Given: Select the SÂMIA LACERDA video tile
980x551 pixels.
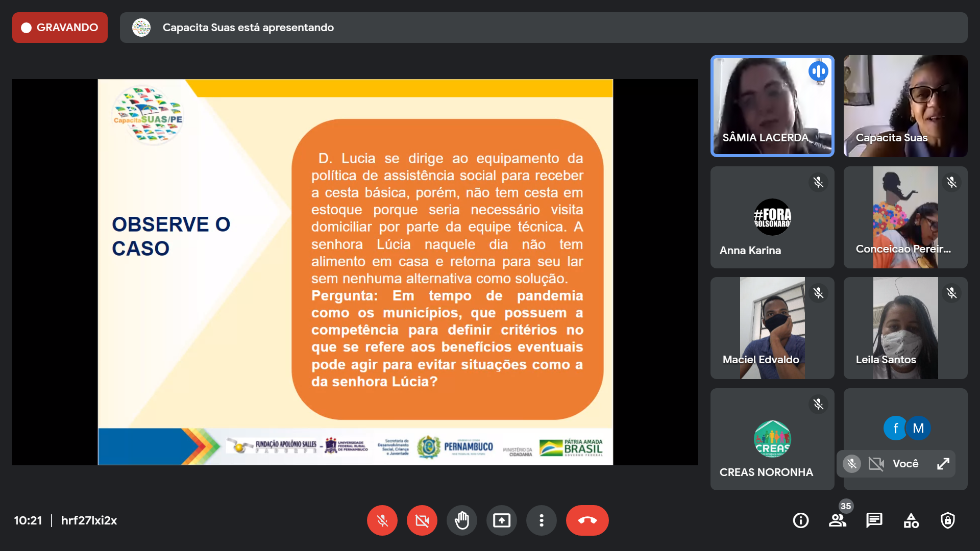Looking at the screenshot, I should tap(772, 106).
